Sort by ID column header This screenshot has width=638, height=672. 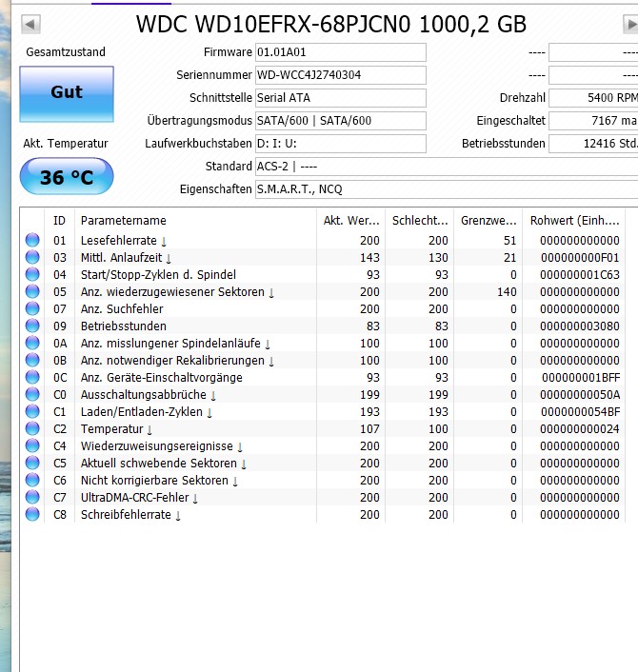tap(60, 220)
